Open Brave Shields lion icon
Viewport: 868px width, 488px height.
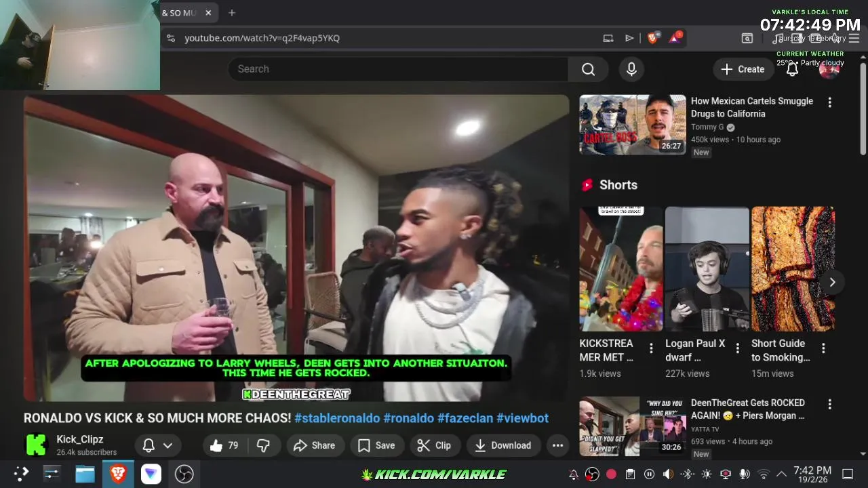652,38
